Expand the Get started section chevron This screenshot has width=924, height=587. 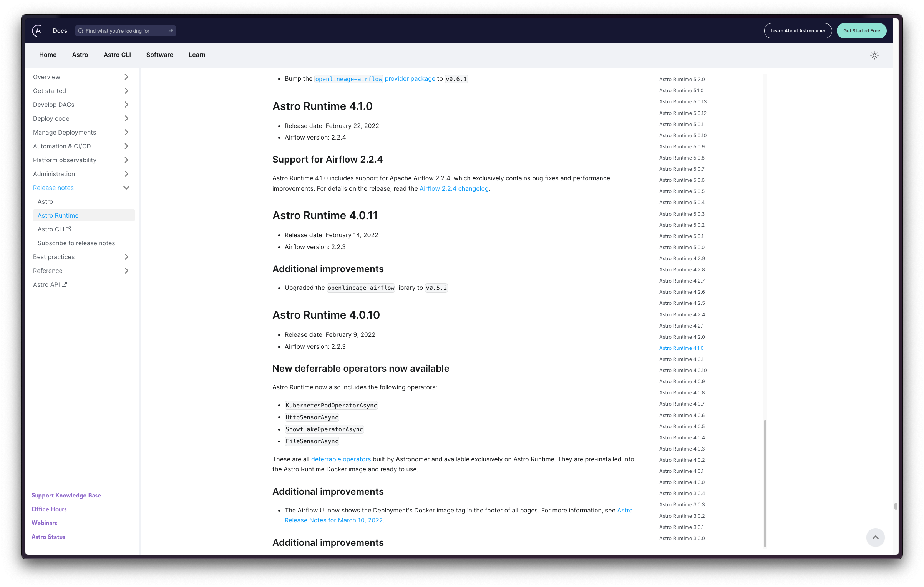(126, 91)
